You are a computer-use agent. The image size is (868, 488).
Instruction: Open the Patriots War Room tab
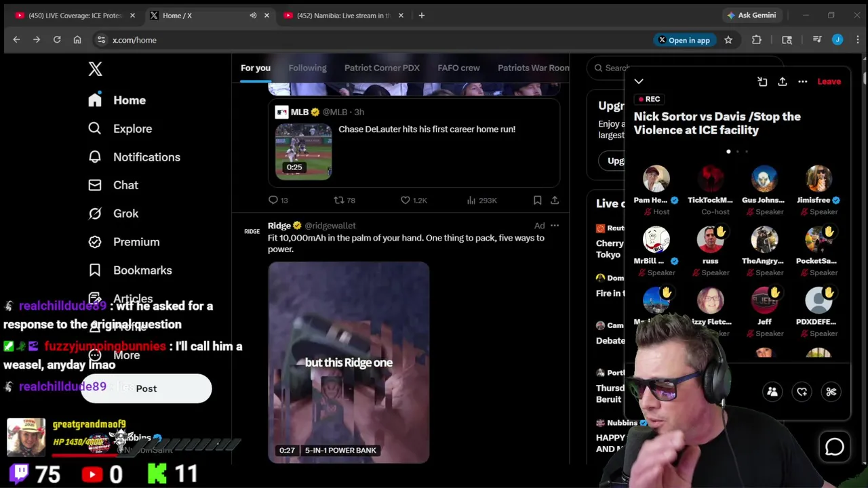[533, 68]
